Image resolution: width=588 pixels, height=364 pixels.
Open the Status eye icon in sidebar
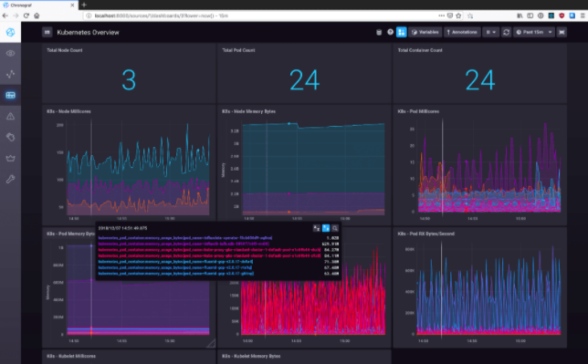(x=11, y=53)
